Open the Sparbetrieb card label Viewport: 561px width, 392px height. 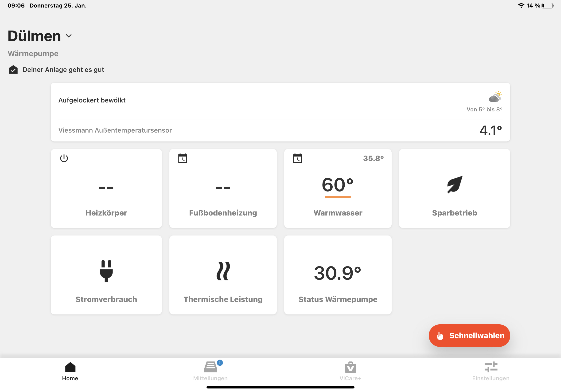[455, 213]
